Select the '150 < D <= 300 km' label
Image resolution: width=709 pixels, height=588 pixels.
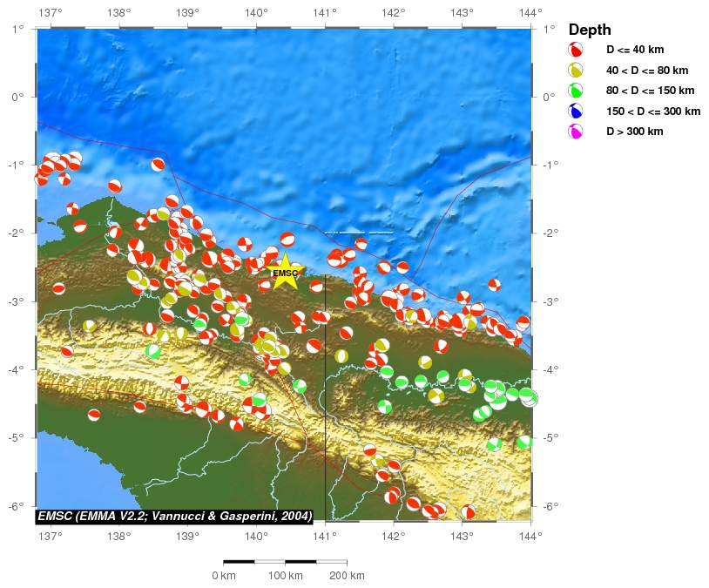pyautogui.click(x=653, y=112)
